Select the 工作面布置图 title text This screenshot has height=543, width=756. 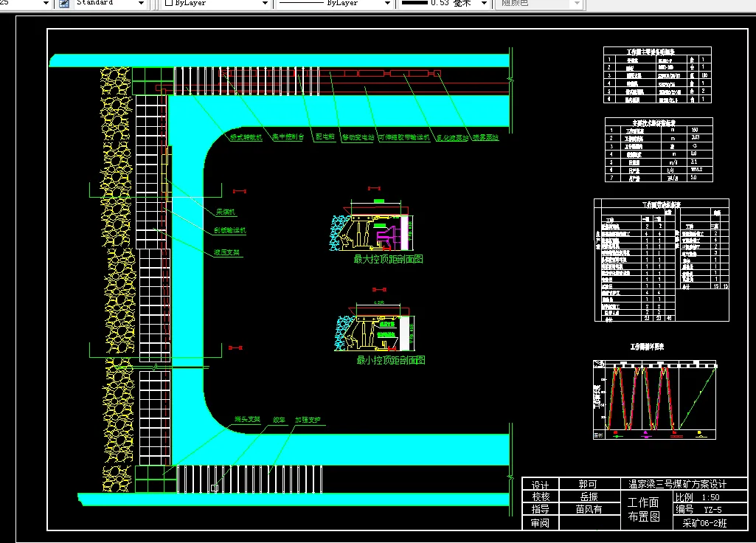644,510
